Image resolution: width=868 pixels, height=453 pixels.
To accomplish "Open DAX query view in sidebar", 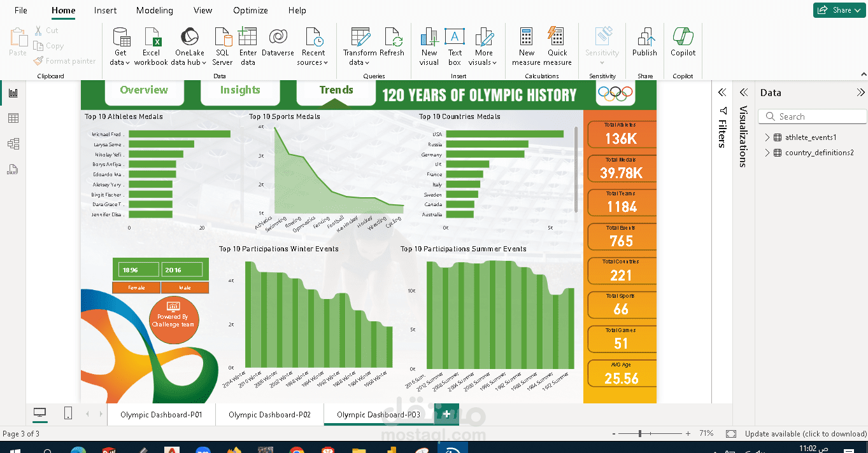I will coord(13,169).
